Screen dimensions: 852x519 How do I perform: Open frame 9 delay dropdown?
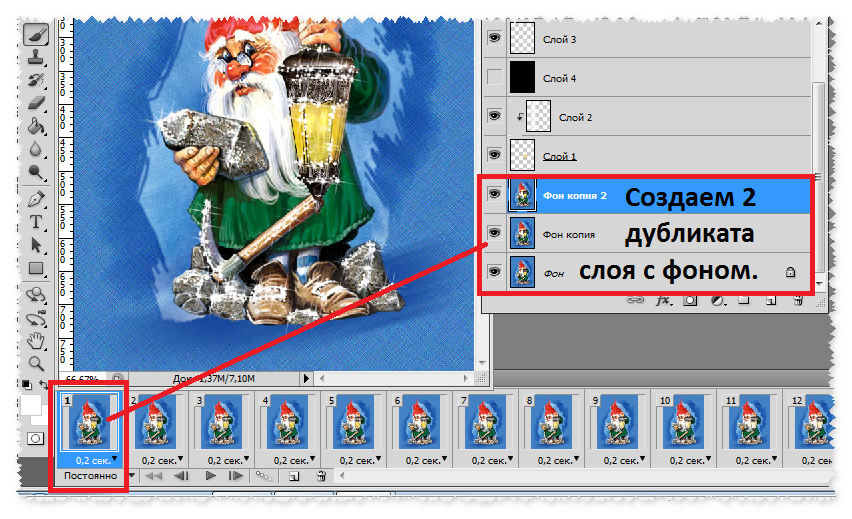coord(643,459)
